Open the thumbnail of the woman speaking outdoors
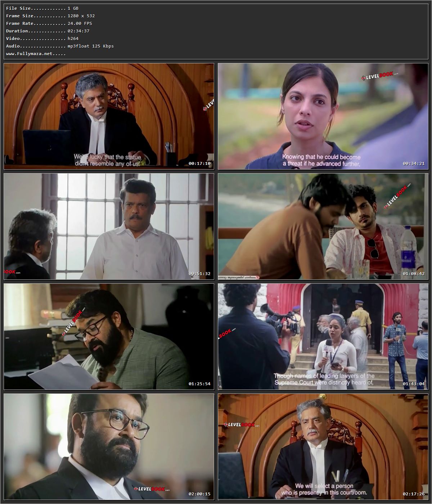The image size is (432, 504). point(323,116)
